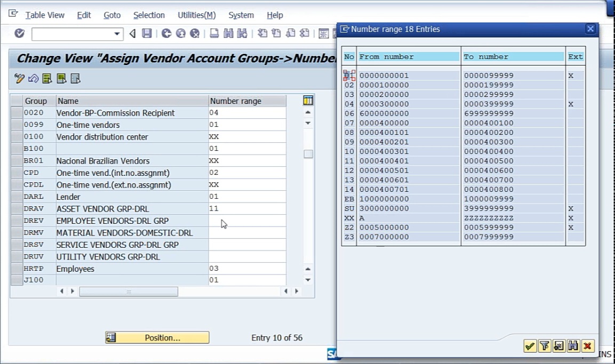Viewport: 615px width, 364px height.
Task: Click the Print icon in the toolbar
Action: click(x=214, y=34)
